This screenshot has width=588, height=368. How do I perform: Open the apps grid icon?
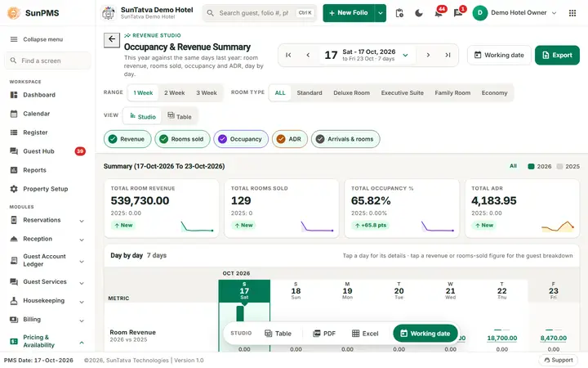[x=572, y=13]
